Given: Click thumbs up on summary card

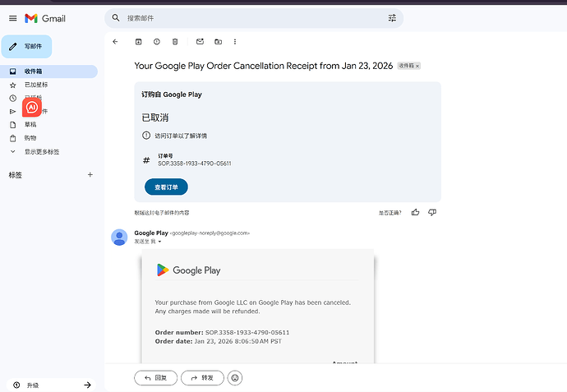Looking at the screenshot, I should point(415,212).
